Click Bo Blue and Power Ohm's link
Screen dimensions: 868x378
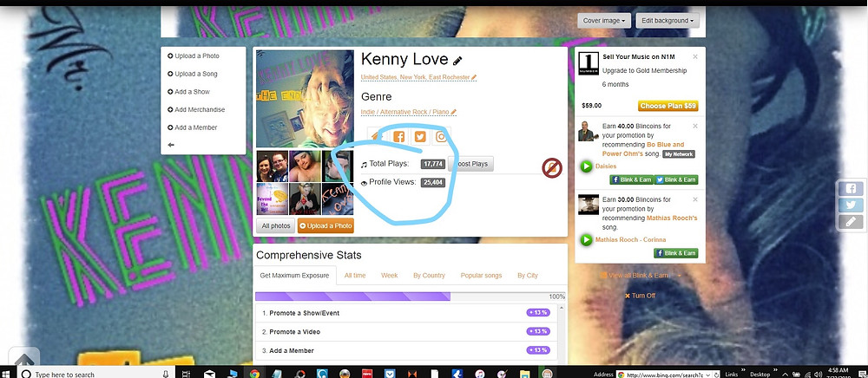pyautogui.click(x=642, y=149)
